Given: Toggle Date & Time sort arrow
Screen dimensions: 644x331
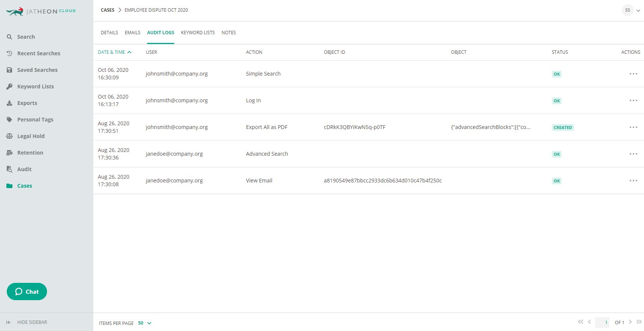Looking at the screenshot, I should (129, 52).
